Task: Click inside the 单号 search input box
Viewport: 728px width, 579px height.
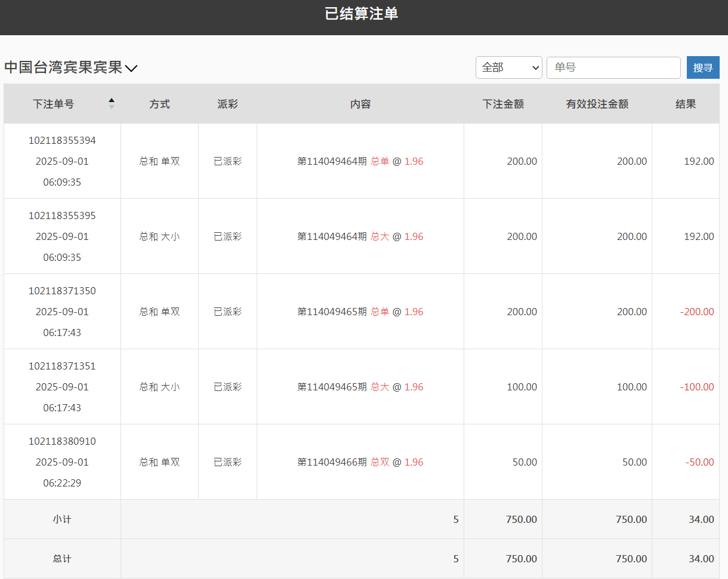Action: click(x=613, y=67)
